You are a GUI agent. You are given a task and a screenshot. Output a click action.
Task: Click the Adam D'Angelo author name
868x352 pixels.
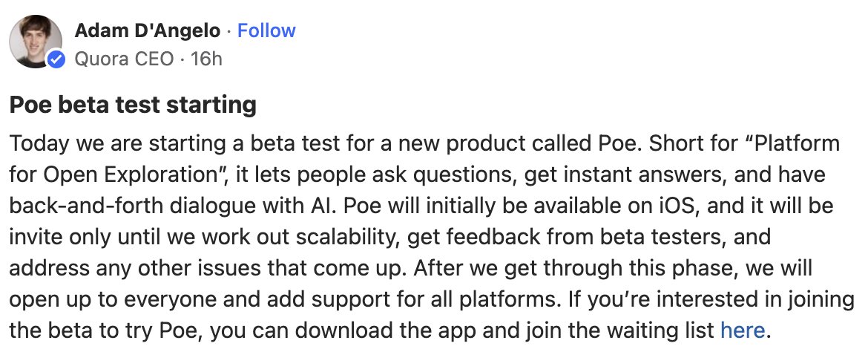click(x=147, y=30)
